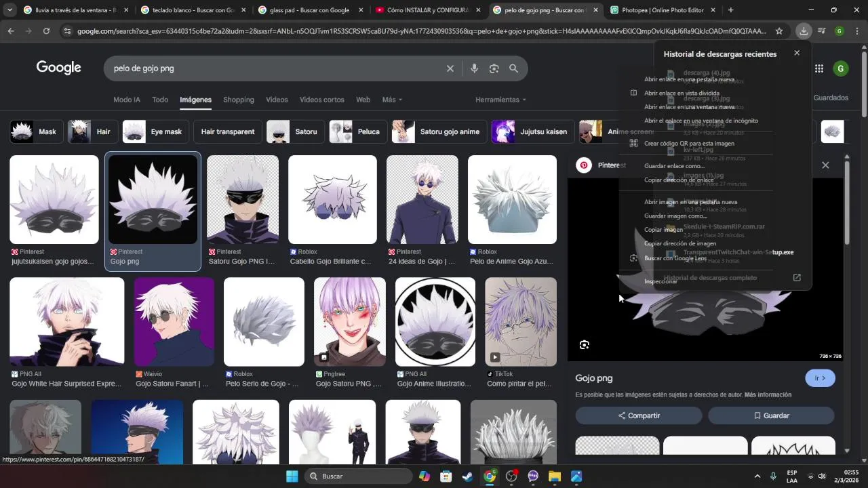The width and height of the screenshot is (868, 488).
Task: Open the Pinterest source icon in preview panel
Action: point(584,165)
